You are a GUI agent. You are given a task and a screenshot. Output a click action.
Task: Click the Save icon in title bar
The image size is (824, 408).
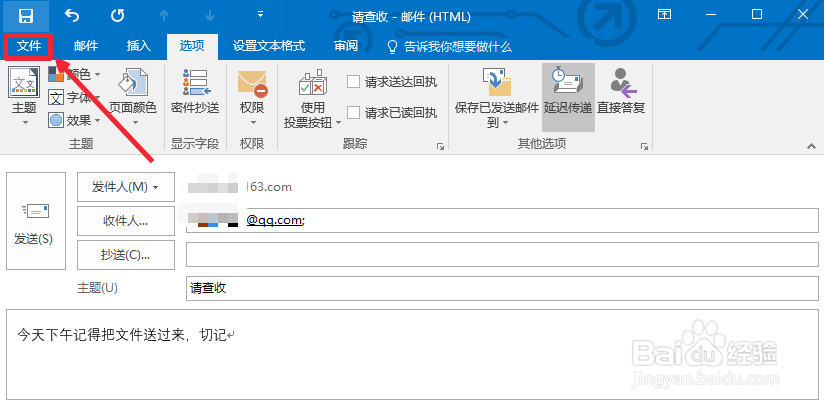pyautogui.click(x=26, y=15)
